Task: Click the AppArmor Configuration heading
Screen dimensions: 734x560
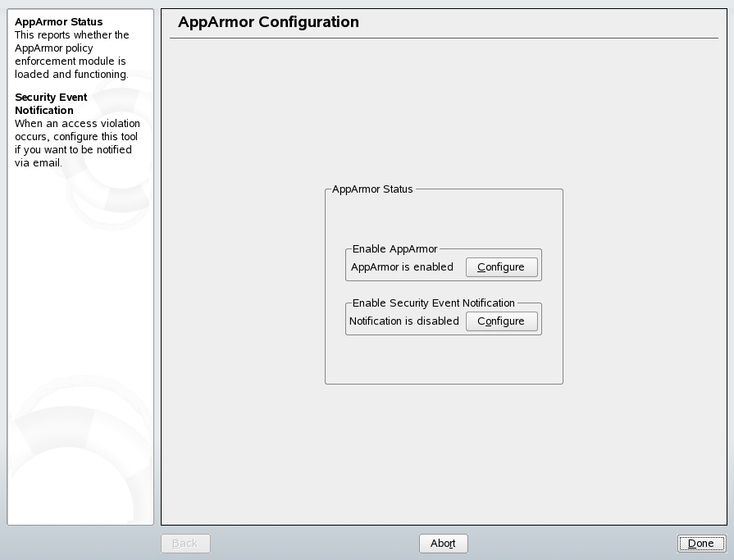Action: pyautogui.click(x=268, y=22)
